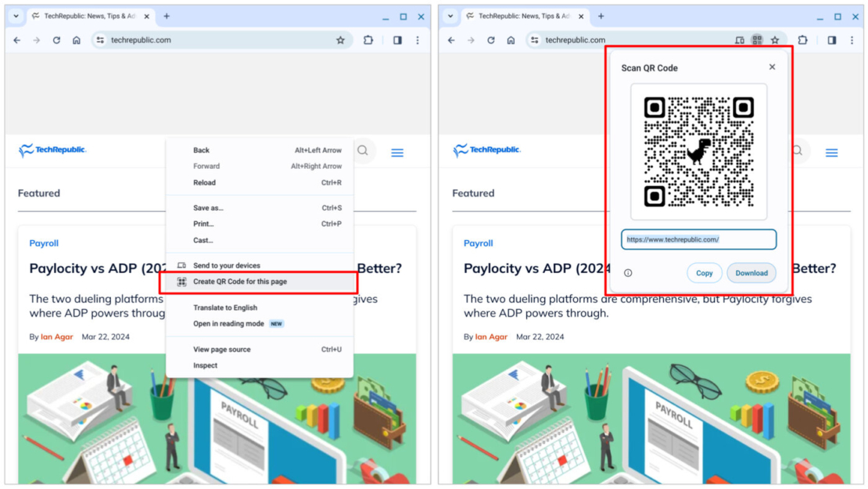Screen dimensions: 868x489
Task: Click the info icon in QR dialog
Action: point(626,272)
